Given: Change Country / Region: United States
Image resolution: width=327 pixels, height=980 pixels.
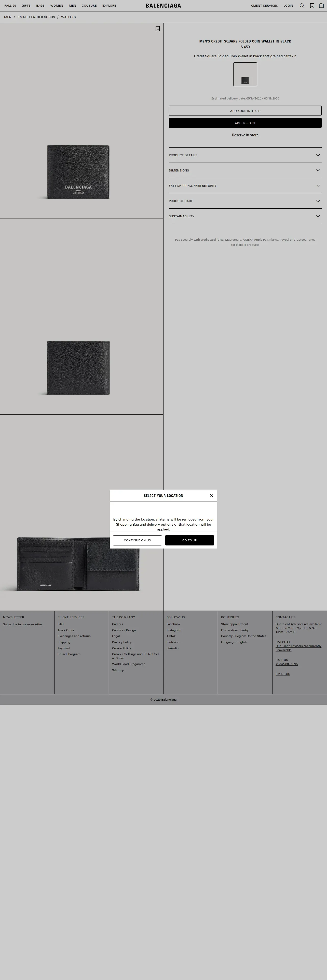Looking at the screenshot, I should [244, 636].
